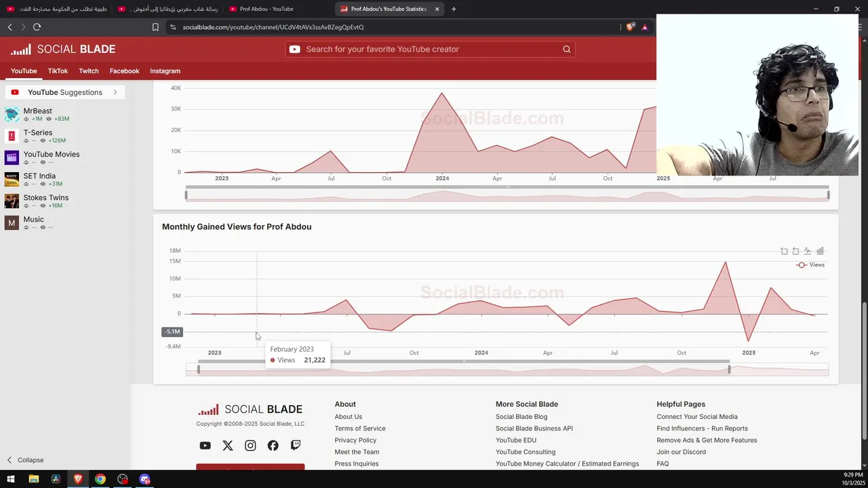Open Social Blade Blog link
868x488 pixels.
[521, 417]
